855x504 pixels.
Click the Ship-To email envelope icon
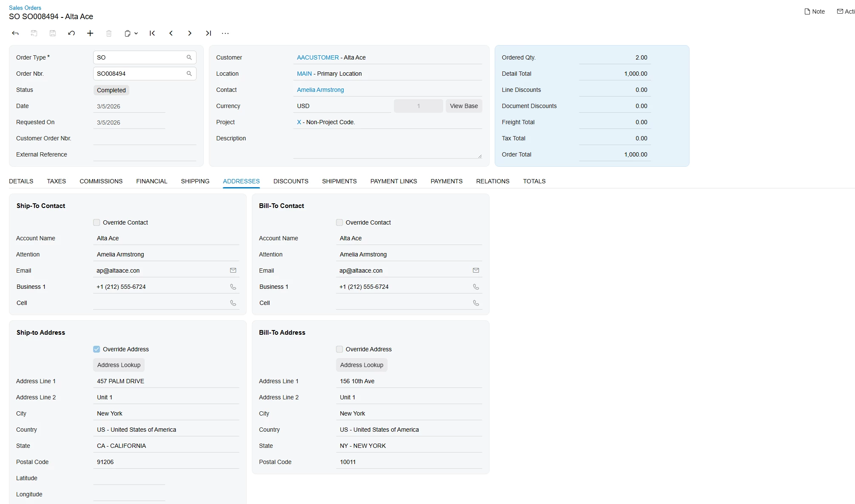click(233, 271)
